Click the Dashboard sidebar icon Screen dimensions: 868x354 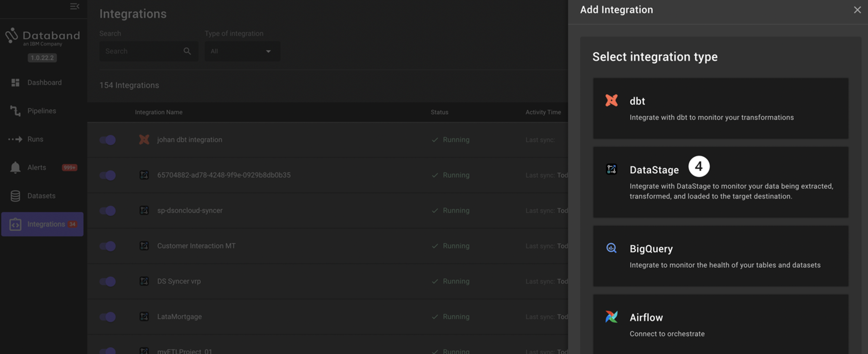tap(15, 82)
